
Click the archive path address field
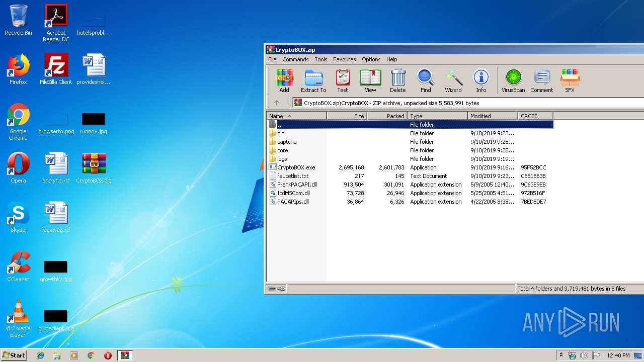point(468,103)
